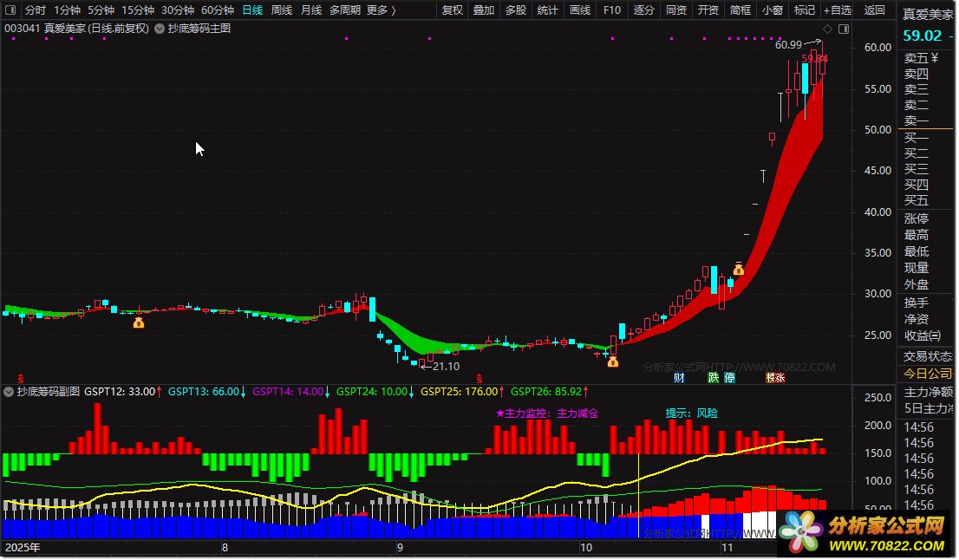Click the GSPT24: 10.00 indicator value
This screenshot has height=560, width=959.
[x=375, y=392]
